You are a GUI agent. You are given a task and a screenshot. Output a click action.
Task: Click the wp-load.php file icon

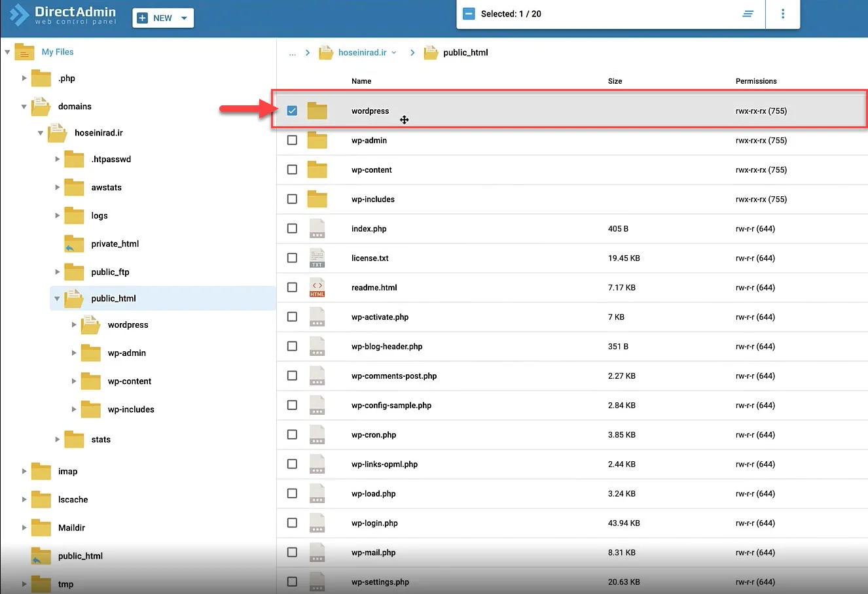(317, 493)
